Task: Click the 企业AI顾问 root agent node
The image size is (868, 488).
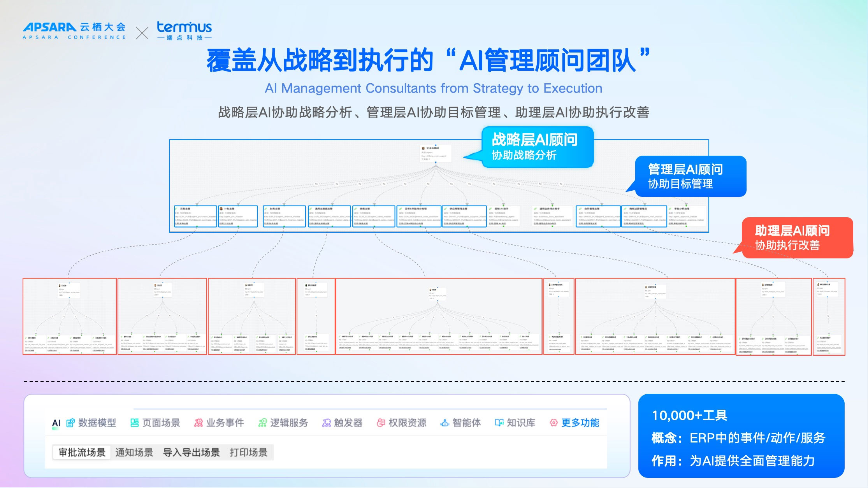Action: (x=436, y=153)
